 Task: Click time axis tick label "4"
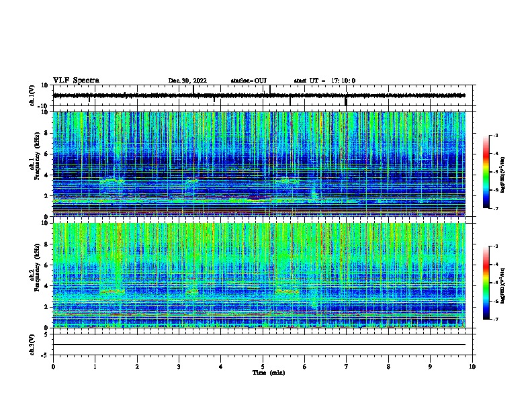pyautogui.click(x=221, y=367)
